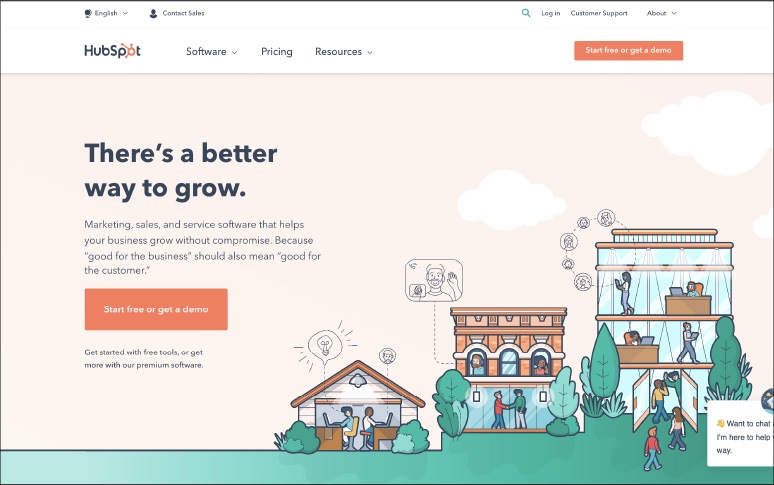The width and height of the screenshot is (774, 485).
Task: Click Contact Sales link
Action: [183, 13]
